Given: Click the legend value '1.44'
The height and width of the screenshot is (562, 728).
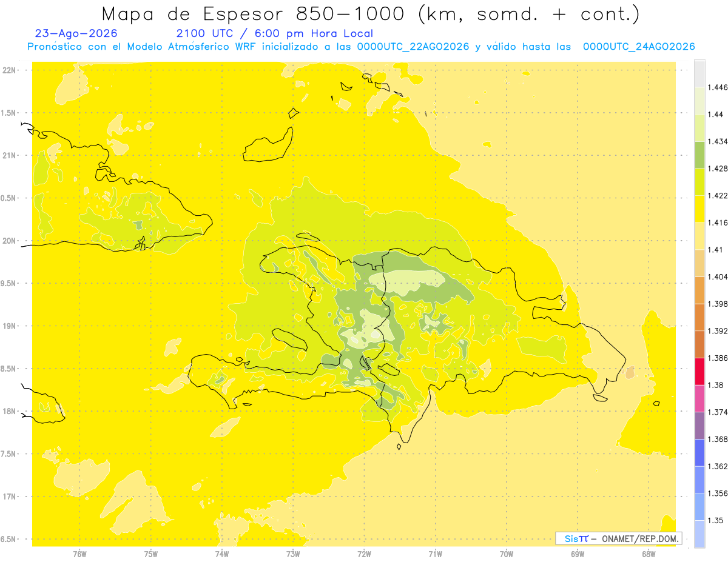Looking at the screenshot, I should point(716,115).
